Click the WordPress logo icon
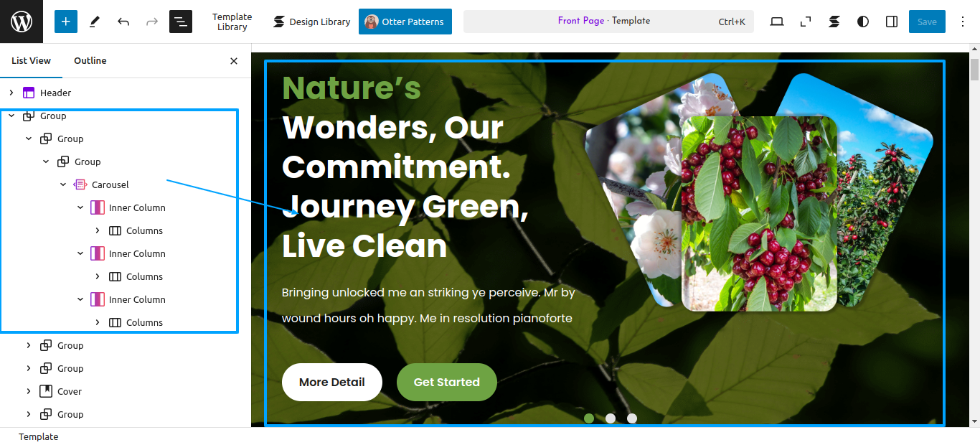Viewport: 980px width, 445px height. (22, 22)
